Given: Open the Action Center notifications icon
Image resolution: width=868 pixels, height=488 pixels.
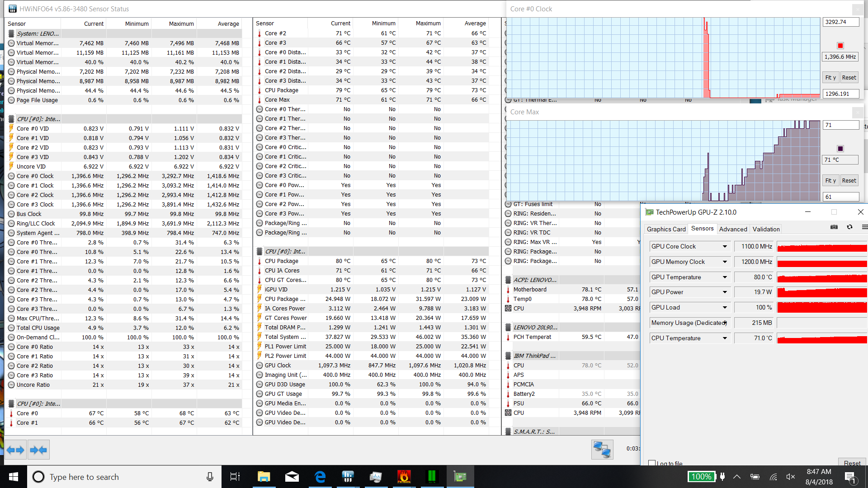Looking at the screenshot, I should click(850, 477).
